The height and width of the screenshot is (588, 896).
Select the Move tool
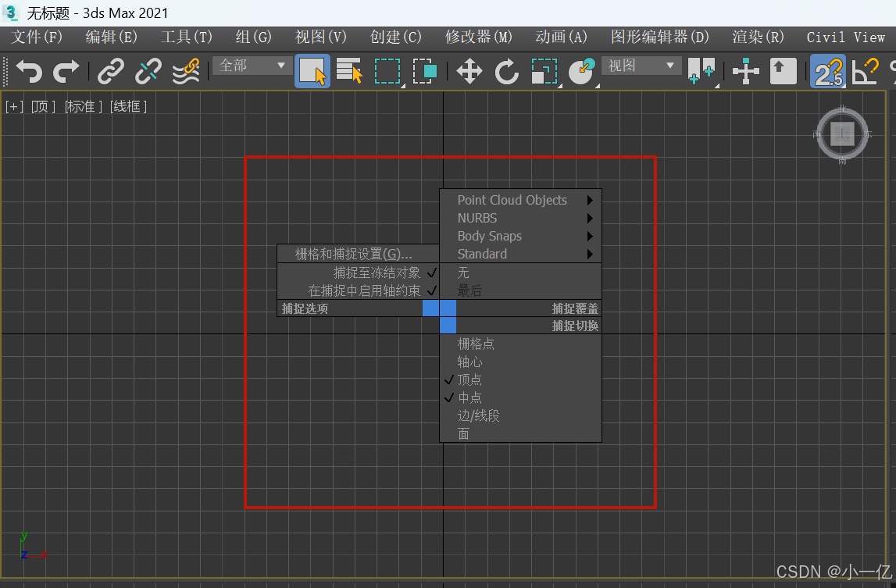(x=469, y=71)
